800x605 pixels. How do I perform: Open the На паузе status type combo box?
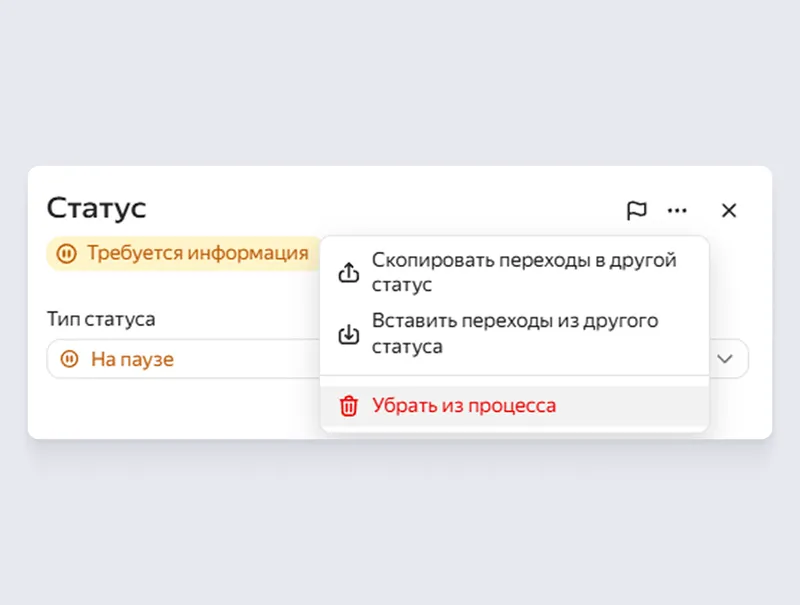[397, 359]
